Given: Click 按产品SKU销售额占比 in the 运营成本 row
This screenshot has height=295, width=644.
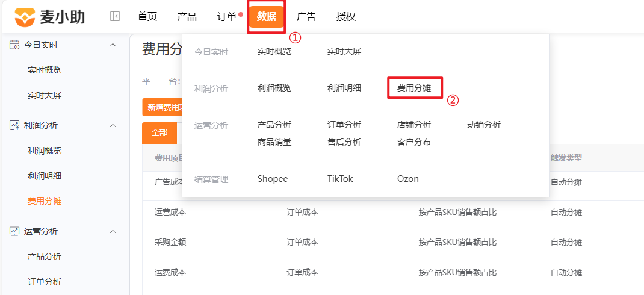Looking at the screenshot, I should coord(457,213).
